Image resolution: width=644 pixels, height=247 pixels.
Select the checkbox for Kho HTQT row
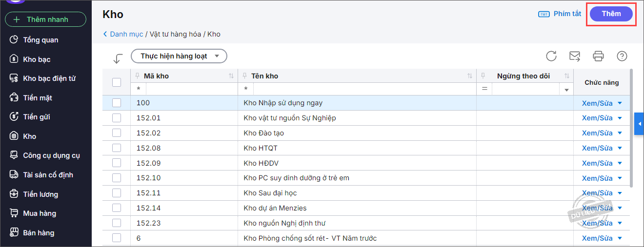[x=117, y=148]
